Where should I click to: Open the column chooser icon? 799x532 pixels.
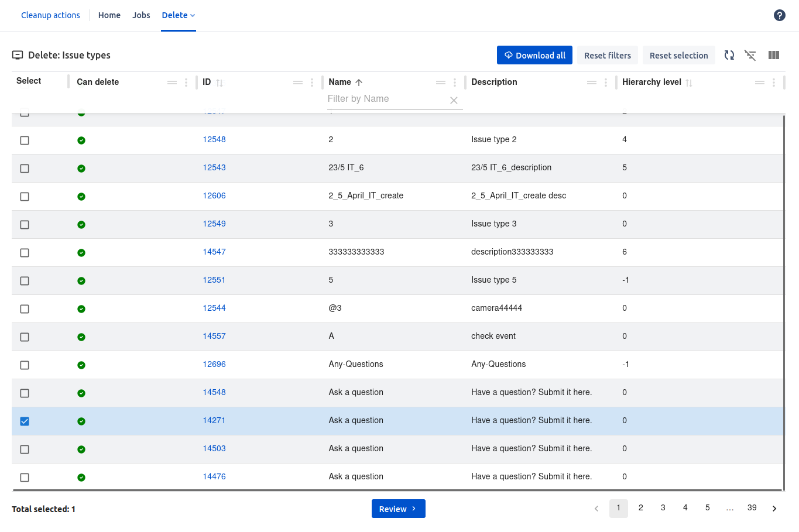[x=774, y=55]
